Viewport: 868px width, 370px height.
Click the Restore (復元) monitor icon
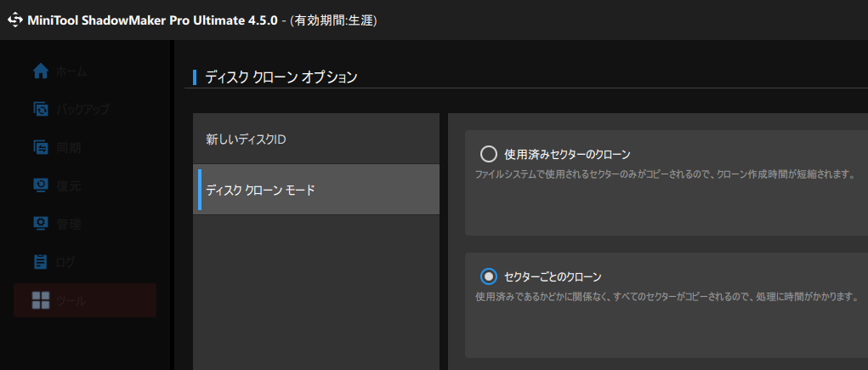(x=41, y=185)
